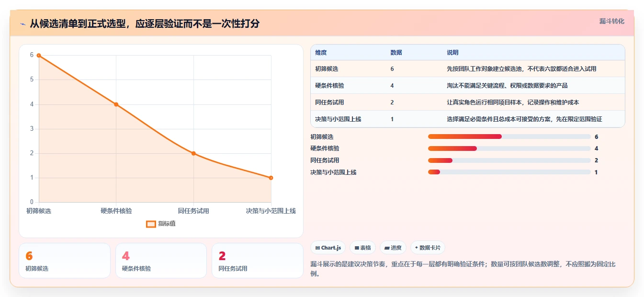This screenshot has width=644, height=297.
Task: Select the 表格 chip
Action: [362, 248]
